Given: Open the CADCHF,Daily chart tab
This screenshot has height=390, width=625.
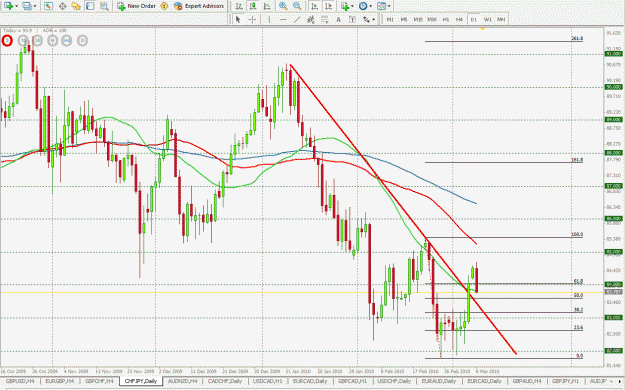Looking at the screenshot, I should pos(226,382).
